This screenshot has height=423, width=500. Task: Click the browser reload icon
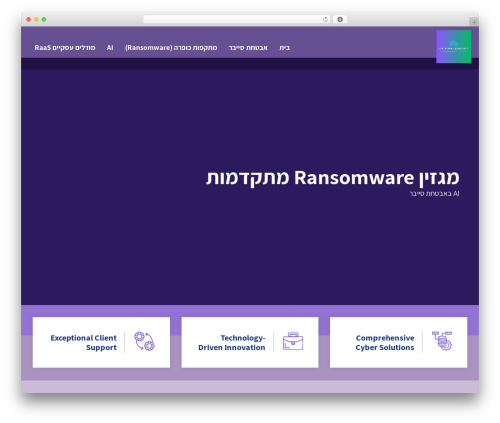pos(325,19)
